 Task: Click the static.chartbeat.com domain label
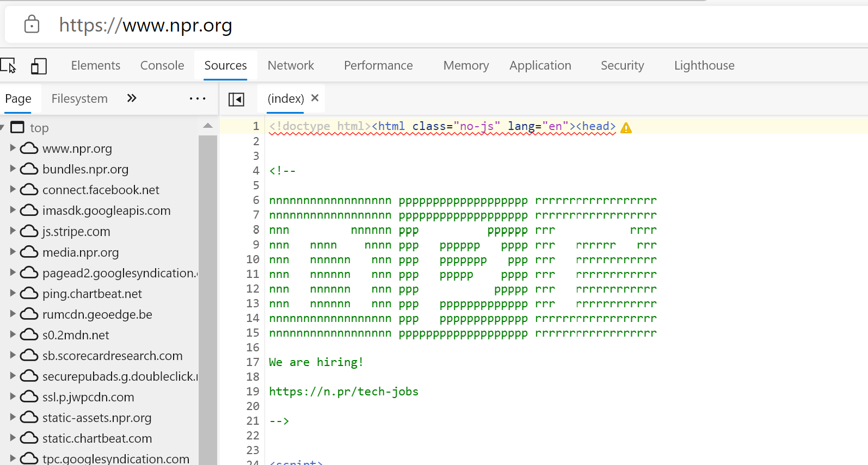click(x=97, y=438)
